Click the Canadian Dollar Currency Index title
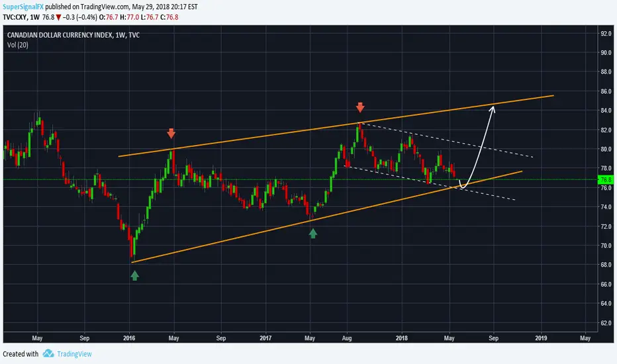This screenshot has height=364, width=617. (x=59, y=35)
